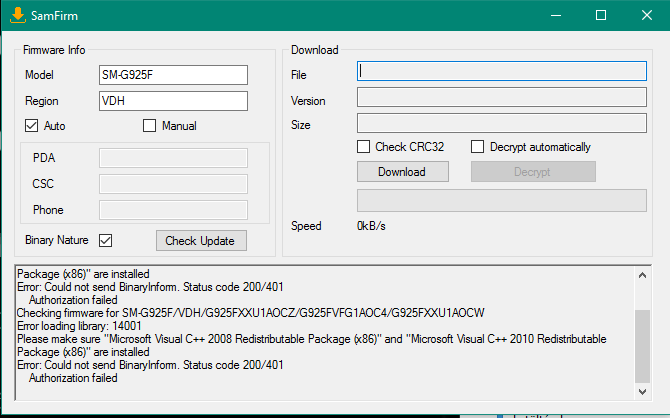Click the Region input field
670x418 pixels.
coord(173,101)
